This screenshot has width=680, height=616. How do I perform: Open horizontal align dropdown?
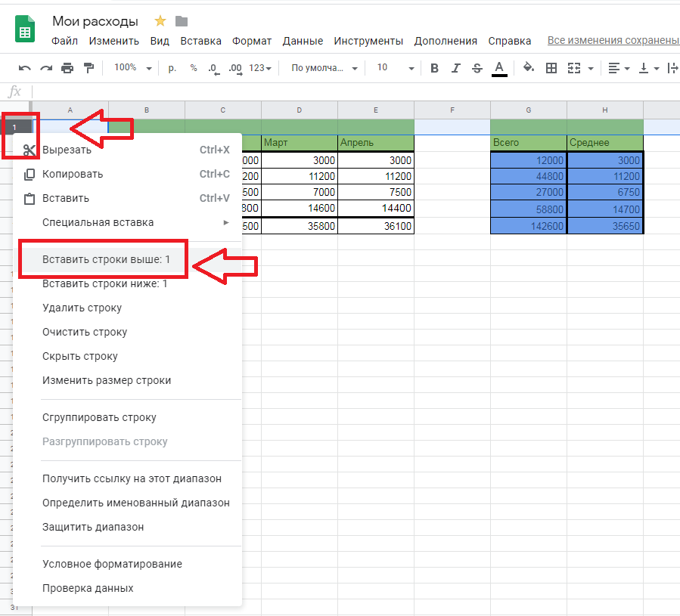pyautogui.click(x=619, y=68)
